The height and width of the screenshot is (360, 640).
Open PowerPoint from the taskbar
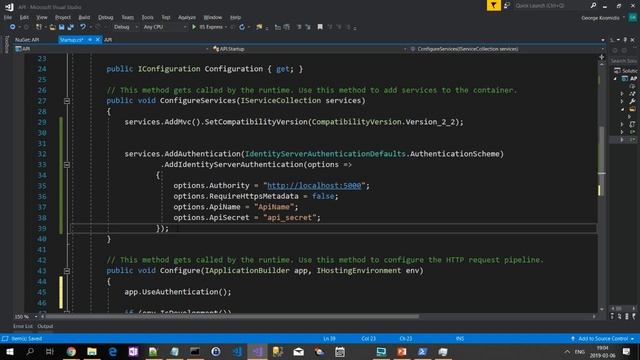coord(402,351)
